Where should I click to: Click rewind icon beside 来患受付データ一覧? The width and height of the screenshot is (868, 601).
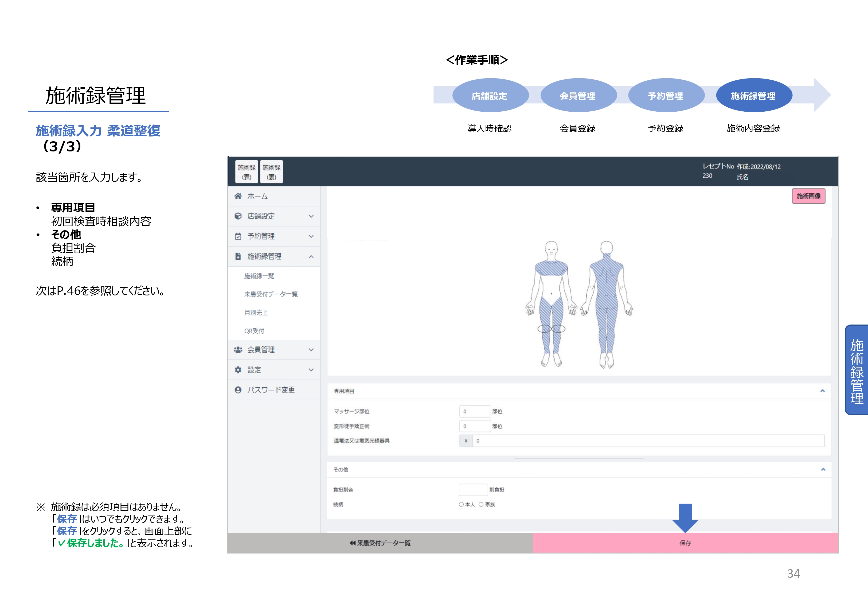click(352, 543)
